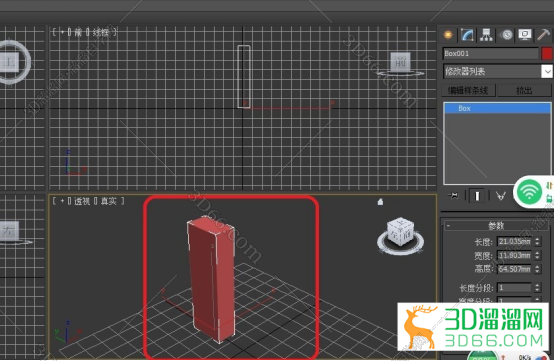The width and height of the screenshot is (554, 361).
Task: Open the Hierarchy panel icon
Action: 487,35
